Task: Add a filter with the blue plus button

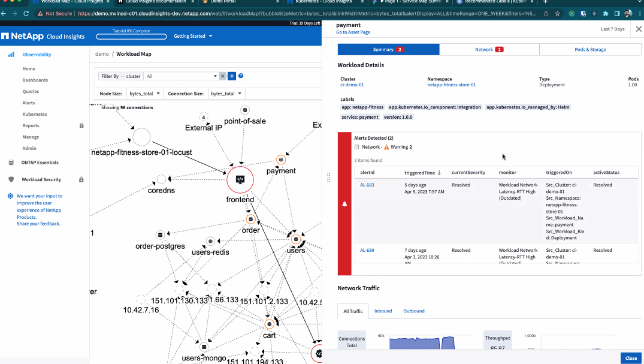Action: tap(232, 76)
